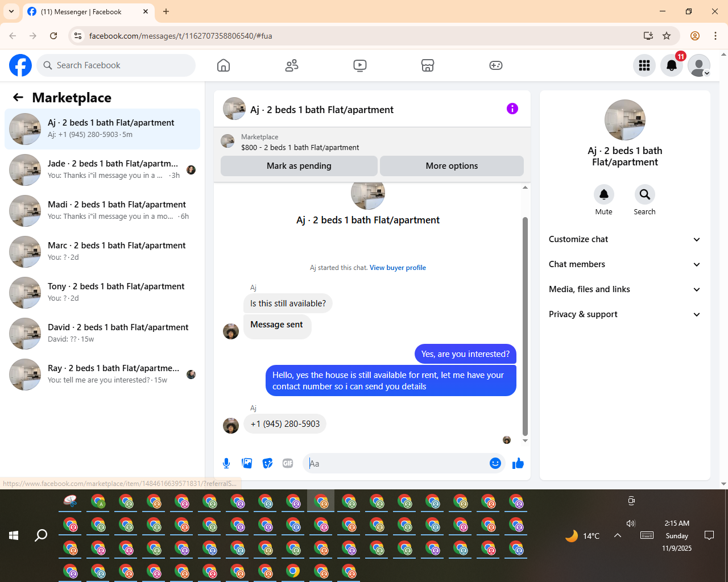Choose a GIF icon
Viewport: 728px width, 582px height.
[x=288, y=463]
